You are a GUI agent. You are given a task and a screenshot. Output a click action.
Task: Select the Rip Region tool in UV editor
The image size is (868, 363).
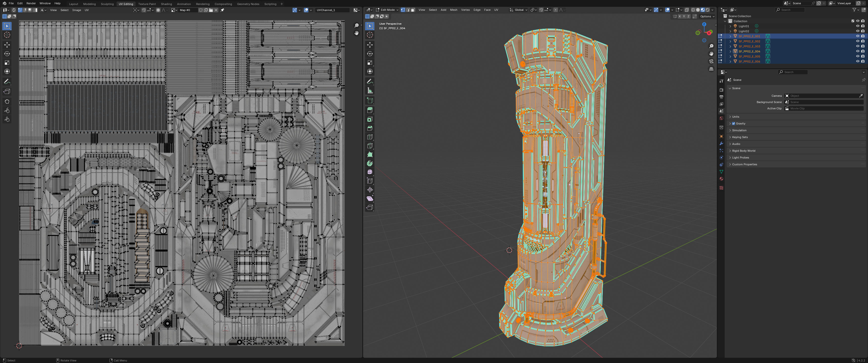7,92
